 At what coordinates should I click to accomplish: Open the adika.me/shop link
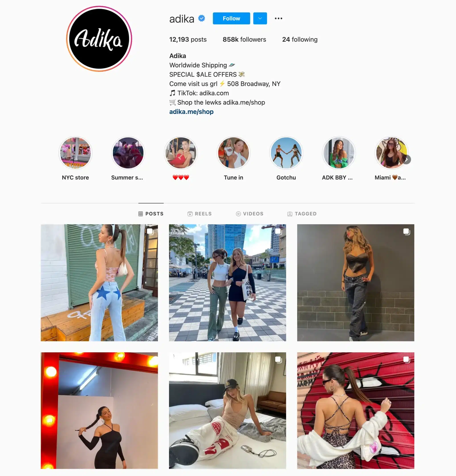click(191, 112)
